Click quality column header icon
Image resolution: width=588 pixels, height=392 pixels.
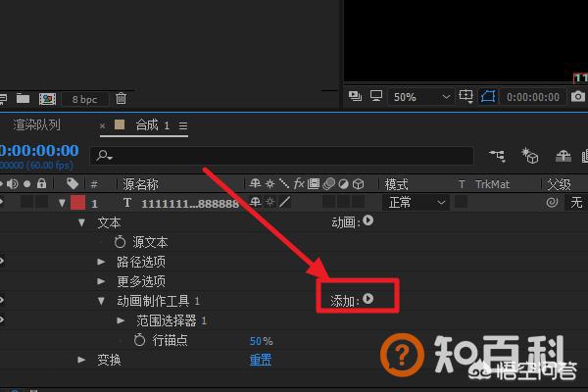[x=284, y=183]
